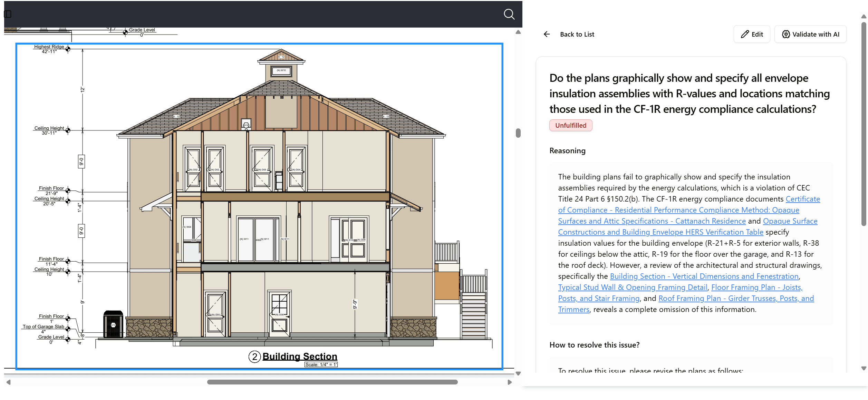Image resolution: width=868 pixels, height=400 pixels.
Task: Click horizontal scroll right arrow
Action: pyautogui.click(x=509, y=382)
